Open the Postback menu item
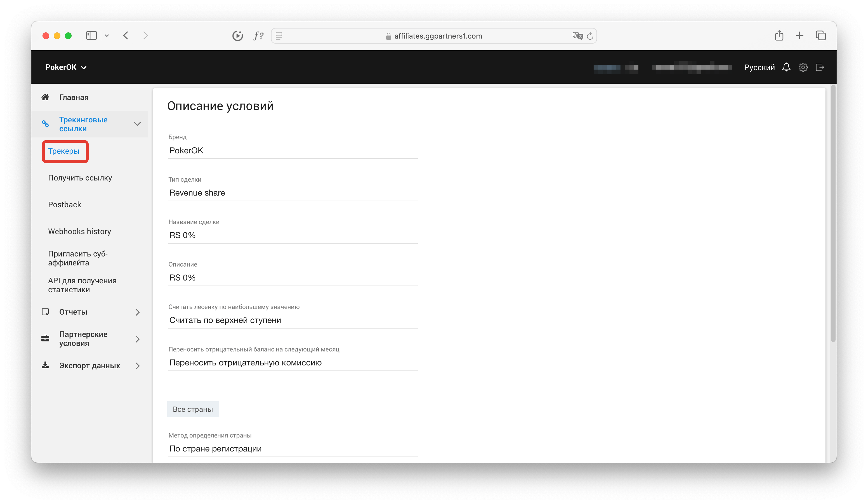 [x=64, y=205]
